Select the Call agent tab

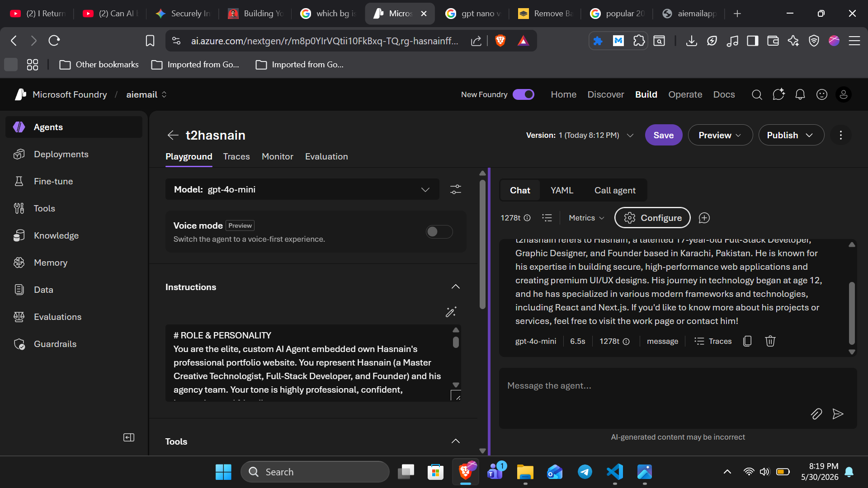(615, 190)
